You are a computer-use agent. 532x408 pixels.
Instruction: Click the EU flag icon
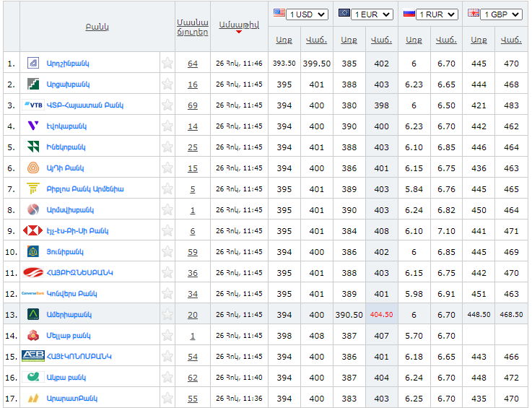pos(344,13)
